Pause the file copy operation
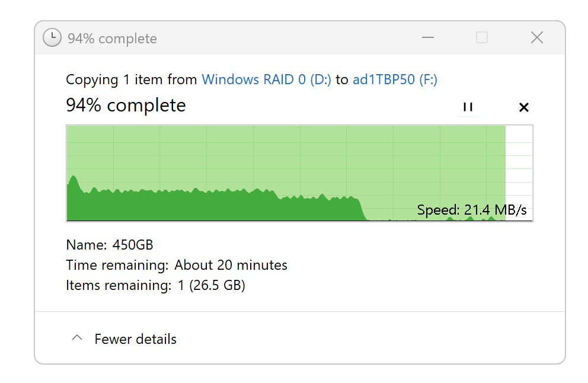 [x=468, y=107]
